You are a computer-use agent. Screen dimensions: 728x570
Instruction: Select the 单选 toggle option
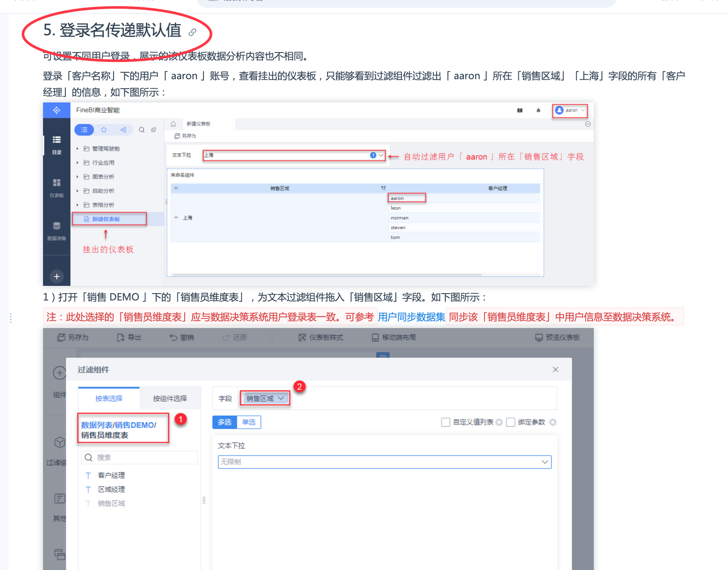point(249,422)
